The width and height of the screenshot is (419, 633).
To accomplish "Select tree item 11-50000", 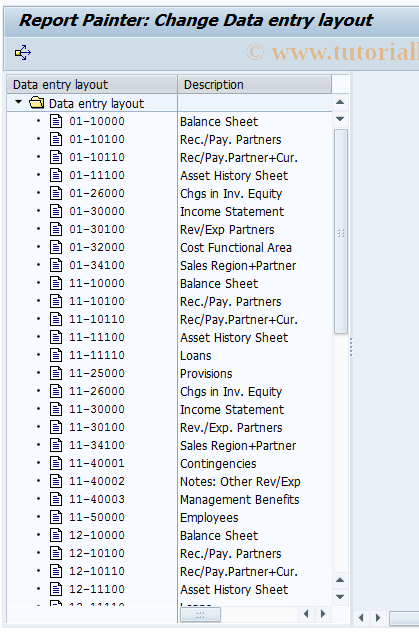I will pyautogui.click(x=97, y=517).
